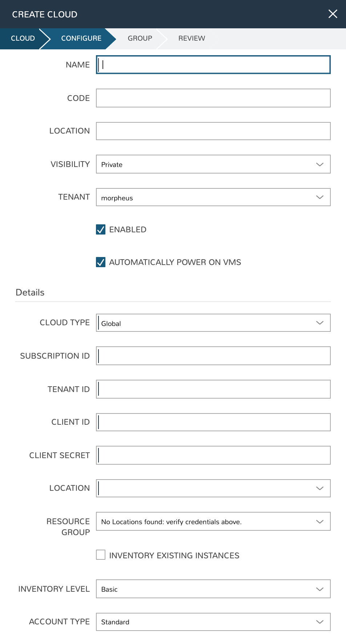
Task: Expand the Details Location dropdown
Action: coord(213,488)
